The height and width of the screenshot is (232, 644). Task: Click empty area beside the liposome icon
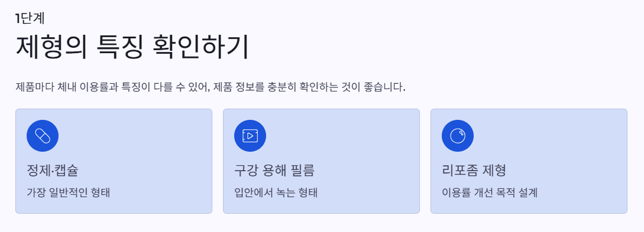pyautogui.click(x=551, y=136)
